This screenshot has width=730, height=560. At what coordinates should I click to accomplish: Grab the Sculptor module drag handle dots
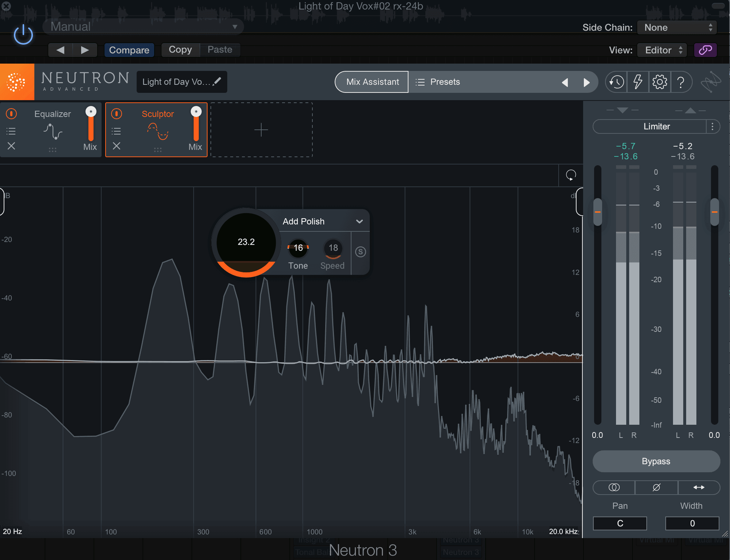coord(157,150)
